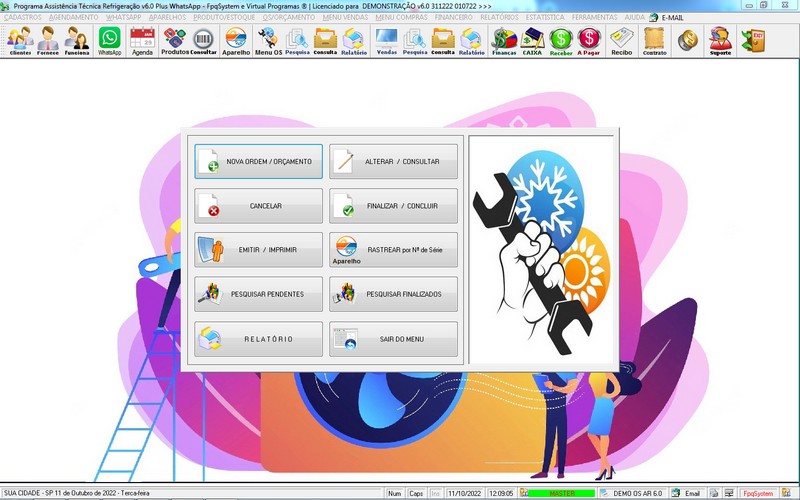Click the red A Pagar icon
Screen dimensions: 800x500
(x=589, y=41)
